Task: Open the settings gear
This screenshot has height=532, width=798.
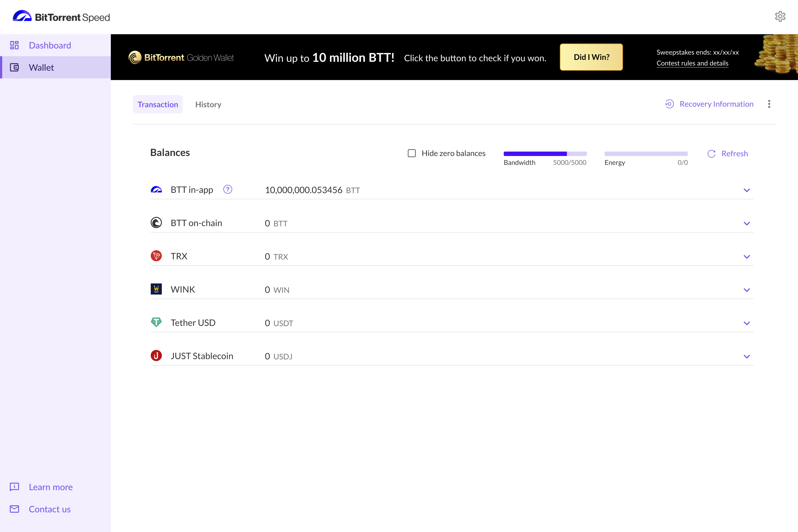Action: (x=780, y=16)
